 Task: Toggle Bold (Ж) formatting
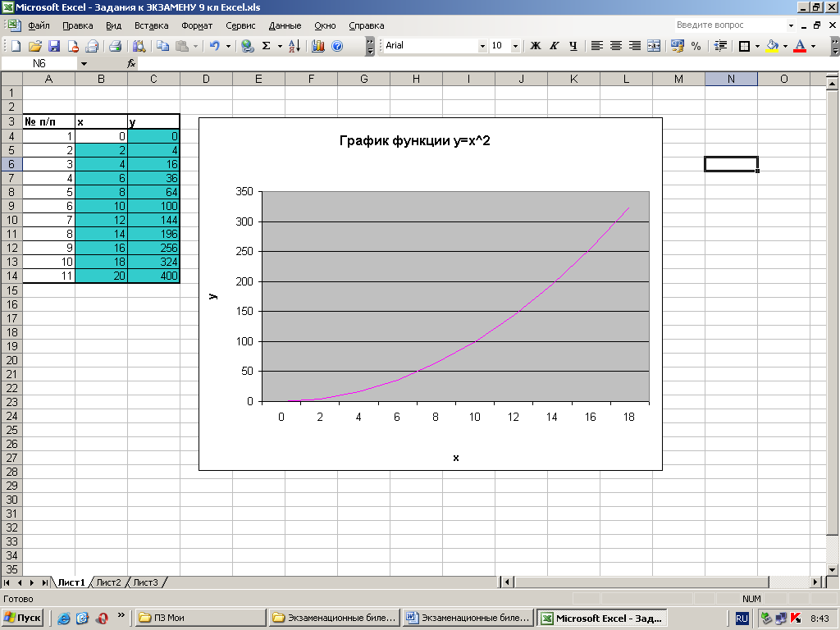(x=535, y=46)
